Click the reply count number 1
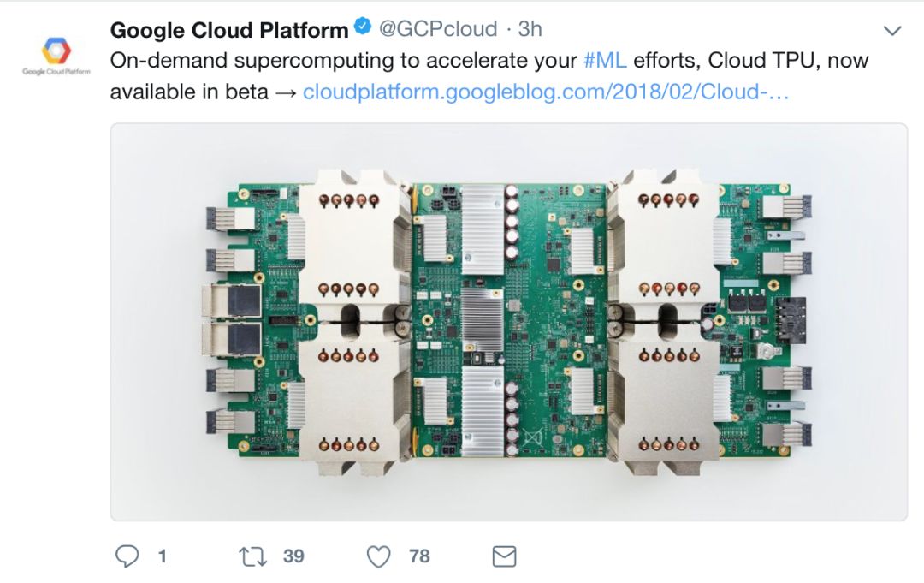Screen dimensions: 924x583 [162, 557]
